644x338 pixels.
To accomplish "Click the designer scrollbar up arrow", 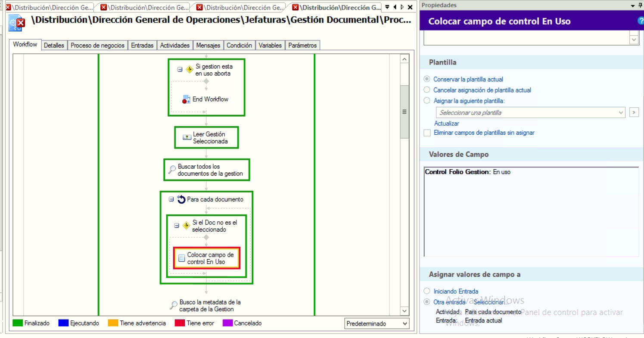I will pos(404,59).
